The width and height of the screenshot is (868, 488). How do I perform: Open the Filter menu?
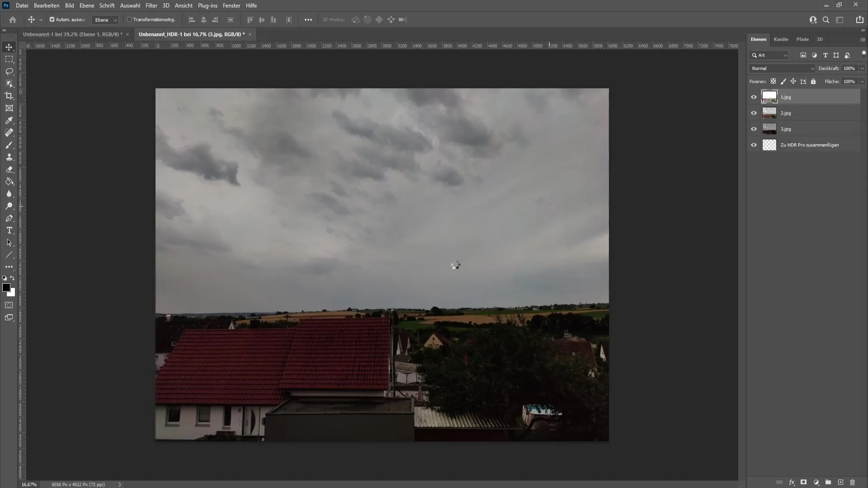click(151, 5)
